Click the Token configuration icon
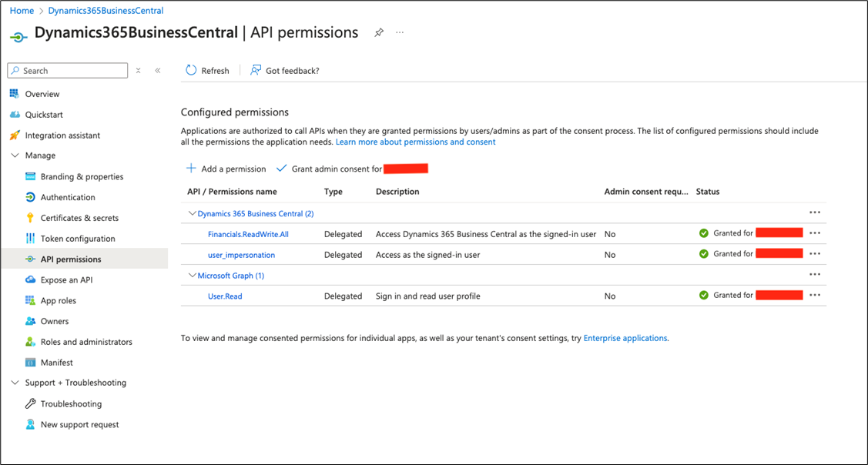The width and height of the screenshot is (868, 465). [x=29, y=238]
